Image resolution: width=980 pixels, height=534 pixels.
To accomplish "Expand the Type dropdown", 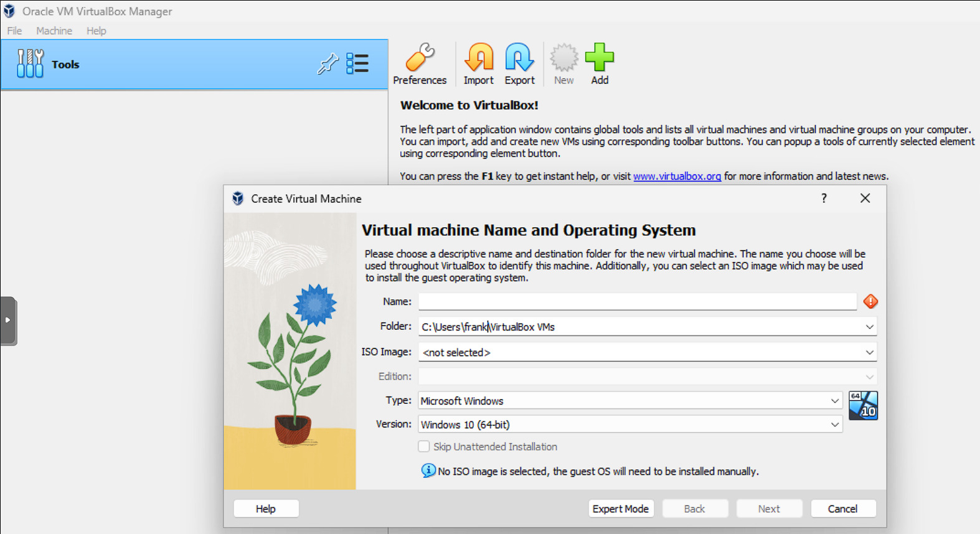I will pos(834,401).
